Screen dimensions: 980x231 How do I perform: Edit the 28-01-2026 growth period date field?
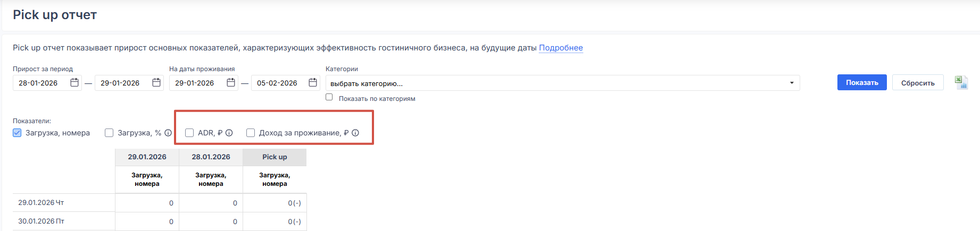(x=40, y=83)
